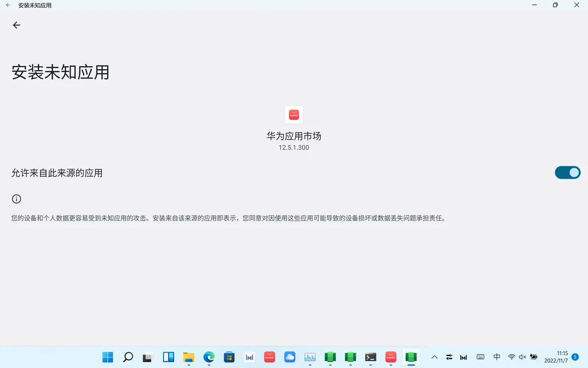Open the performance monitor chart app
Viewport: 588px width, 368px height.
click(x=310, y=357)
